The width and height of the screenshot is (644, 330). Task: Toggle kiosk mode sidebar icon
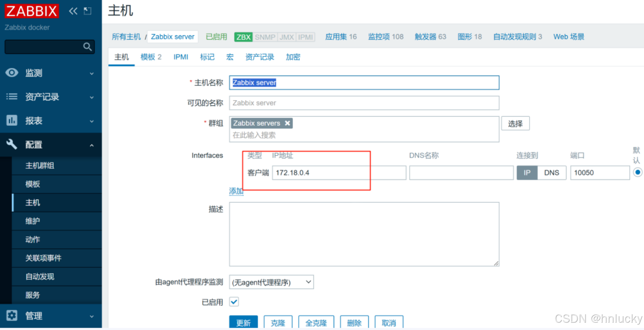pyautogui.click(x=88, y=11)
